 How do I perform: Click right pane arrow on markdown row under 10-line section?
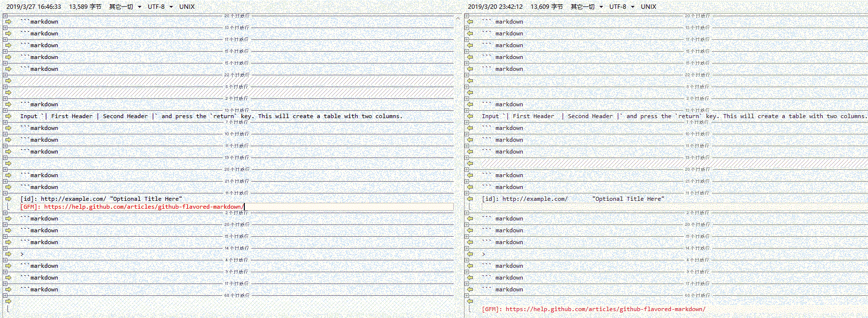point(470,140)
